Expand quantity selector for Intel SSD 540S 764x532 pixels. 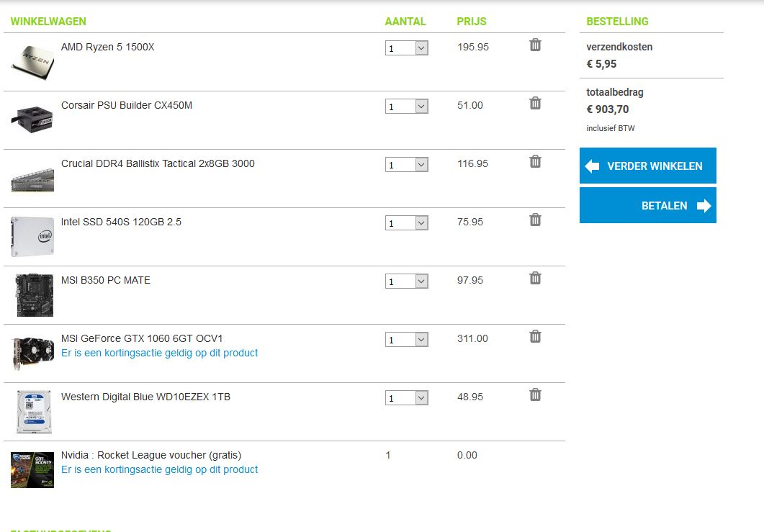pos(407,223)
